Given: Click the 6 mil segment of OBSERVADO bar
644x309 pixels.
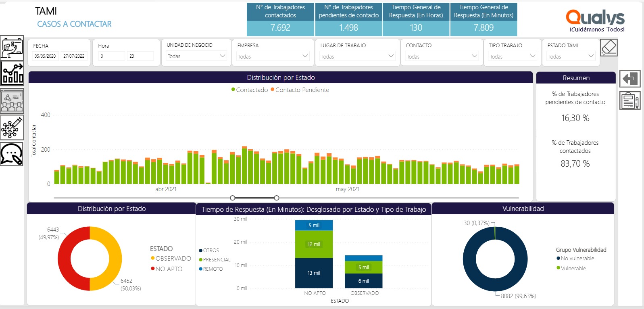Looking at the screenshot, I should click(x=363, y=281).
